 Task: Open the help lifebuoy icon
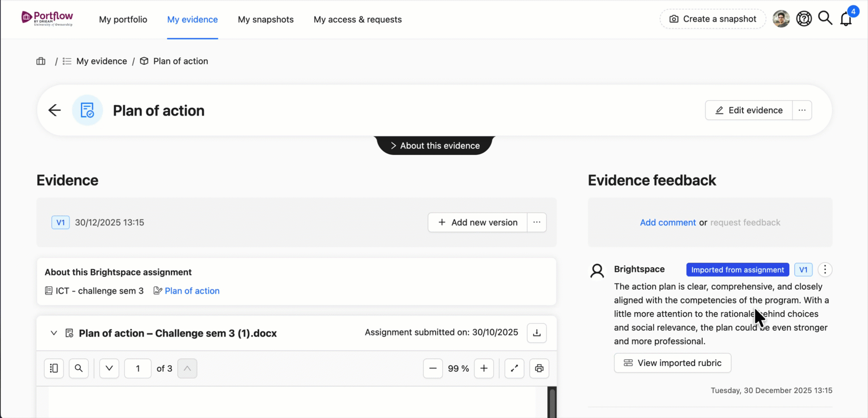click(804, 19)
